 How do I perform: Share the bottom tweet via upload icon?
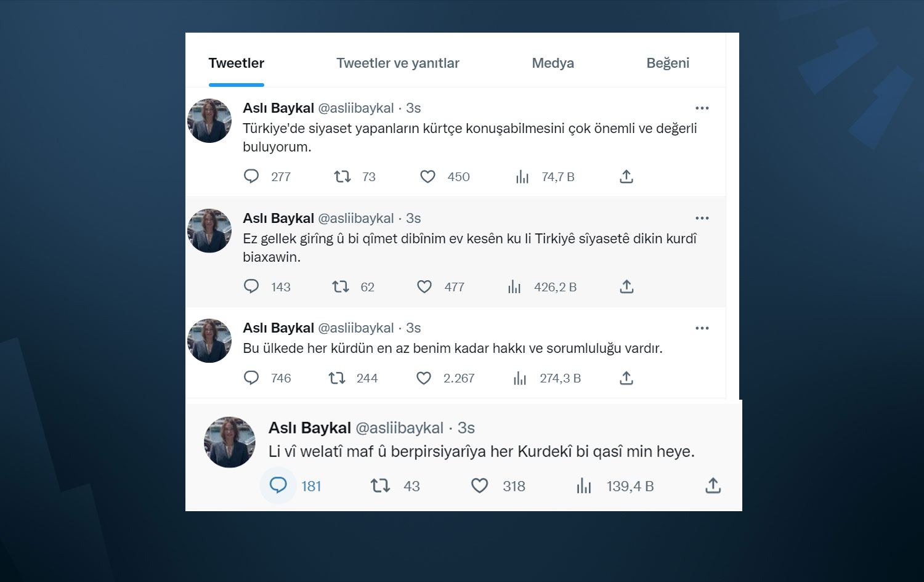pyautogui.click(x=713, y=486)
